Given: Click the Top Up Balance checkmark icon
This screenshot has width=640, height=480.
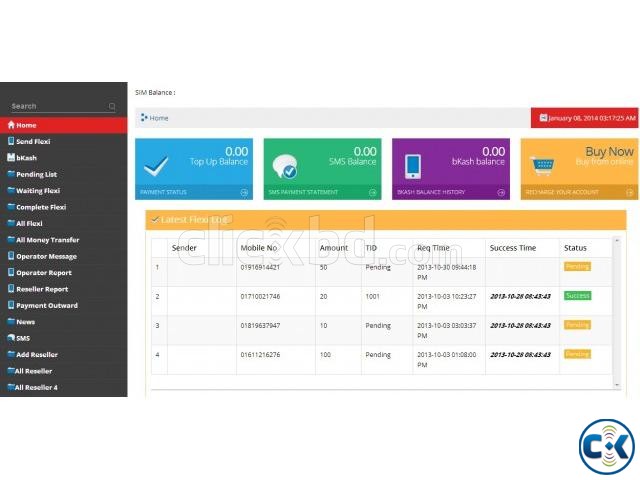Looking at the screenshot, I should coord(155,165).
